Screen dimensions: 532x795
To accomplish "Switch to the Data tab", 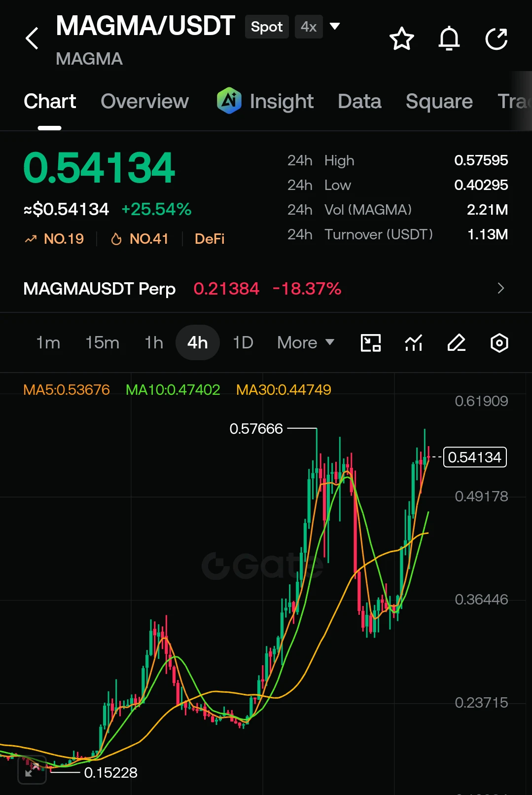I will coord(359,101).
